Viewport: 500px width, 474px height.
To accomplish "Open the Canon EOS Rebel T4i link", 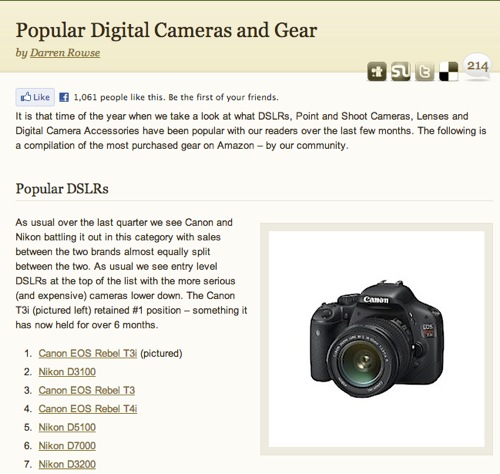I will coord(88,409).
